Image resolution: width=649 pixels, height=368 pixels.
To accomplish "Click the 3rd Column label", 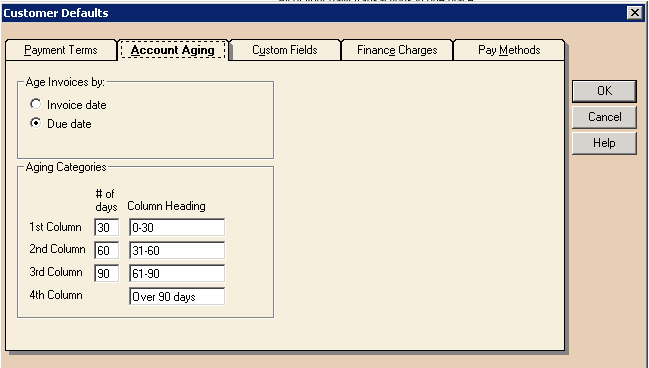I will tap(56, 272).
